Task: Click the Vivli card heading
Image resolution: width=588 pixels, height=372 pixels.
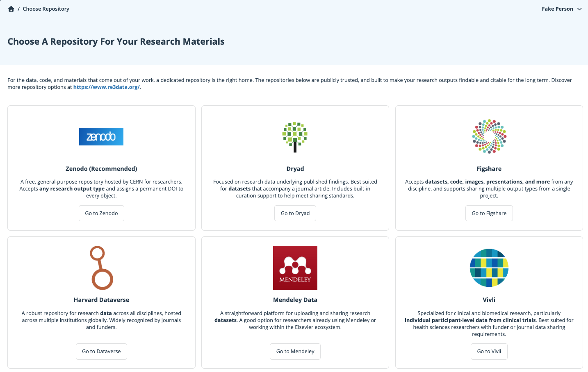Action: [489, 300]
